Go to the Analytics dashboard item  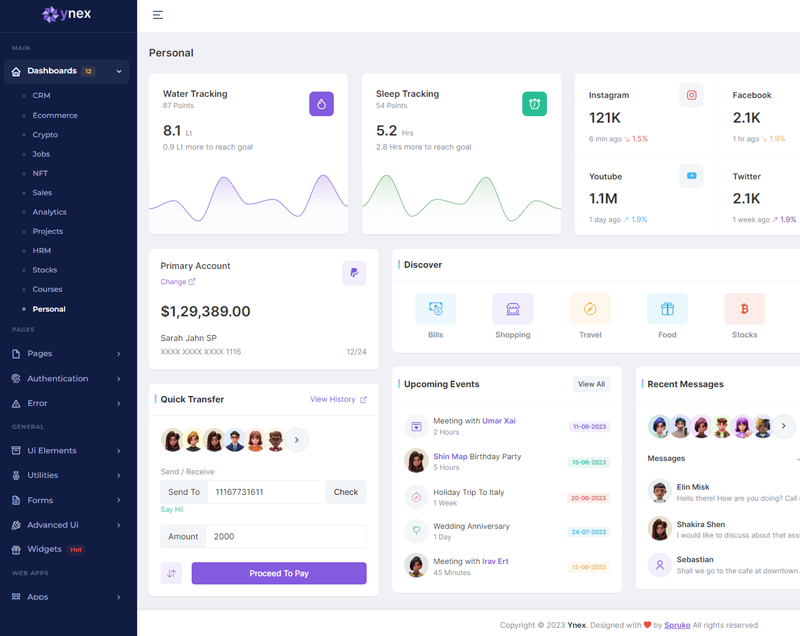(x=49, y=212)
